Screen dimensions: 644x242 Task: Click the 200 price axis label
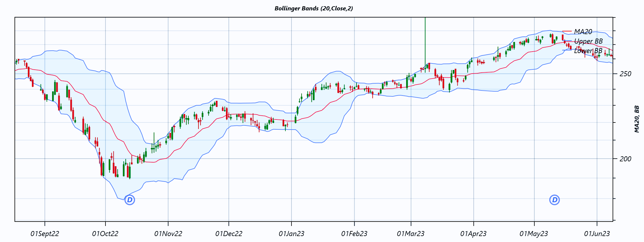[x=625, y=159]
